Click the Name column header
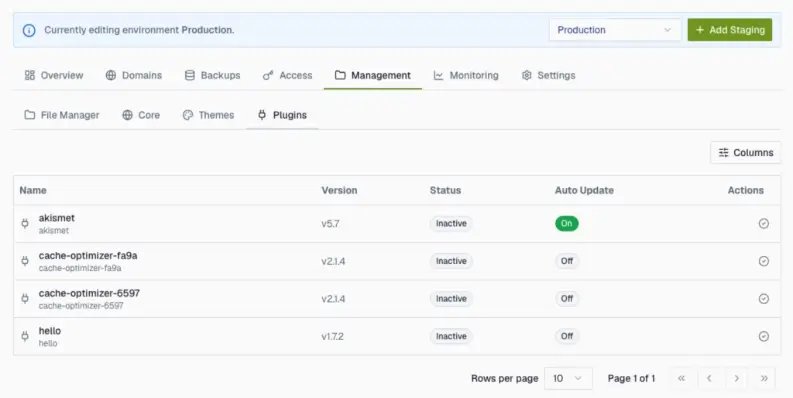The height and width of the screenshot is (398, 793). point(33,190)
